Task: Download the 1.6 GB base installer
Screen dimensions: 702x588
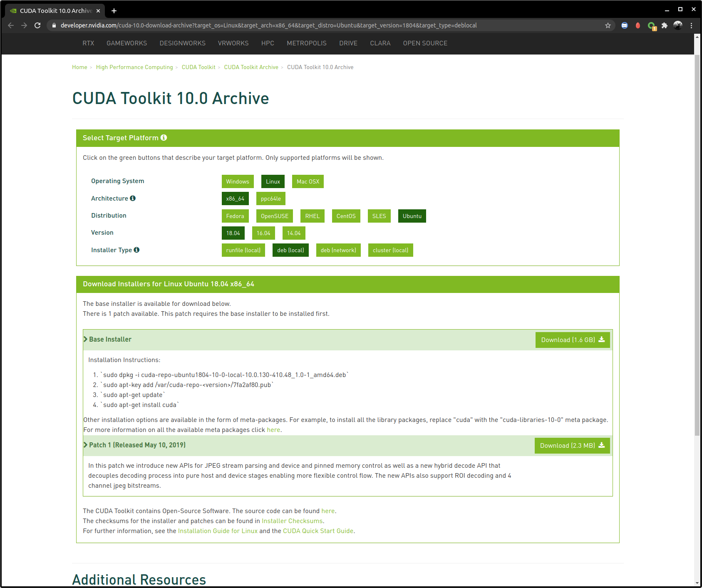Action: coord(573,340)
